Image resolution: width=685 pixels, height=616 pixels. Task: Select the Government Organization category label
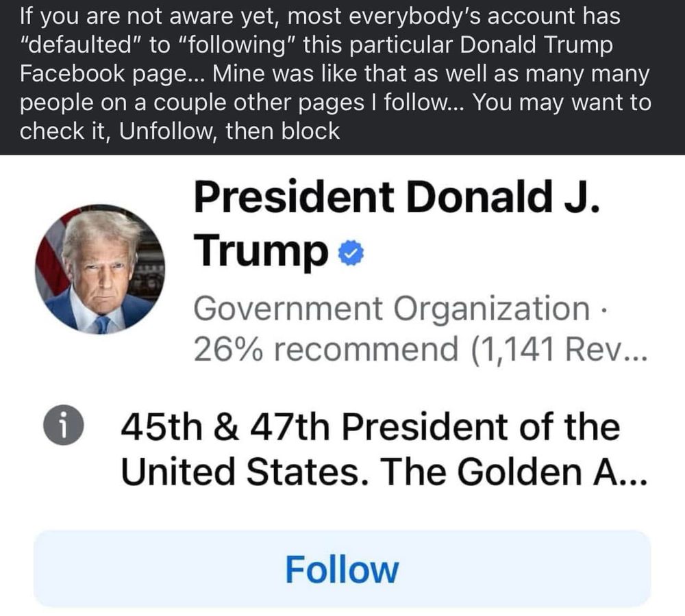[392, 308]
